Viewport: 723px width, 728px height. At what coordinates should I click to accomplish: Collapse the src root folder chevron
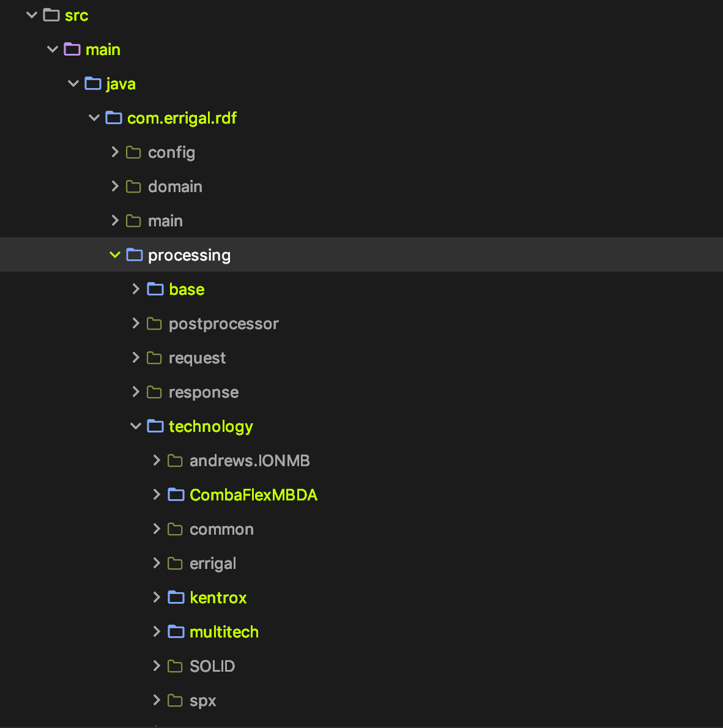(32, 15)
